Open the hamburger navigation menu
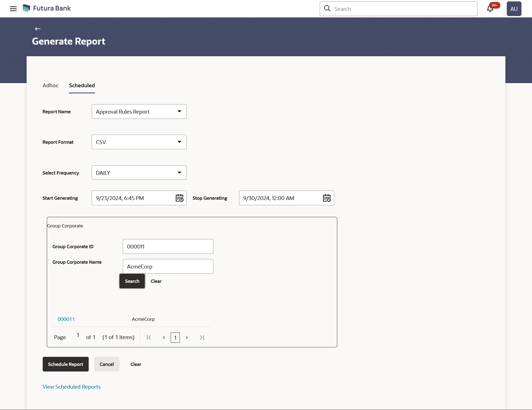The height and width of the screenshot is (410, 532). coord(13,9)
